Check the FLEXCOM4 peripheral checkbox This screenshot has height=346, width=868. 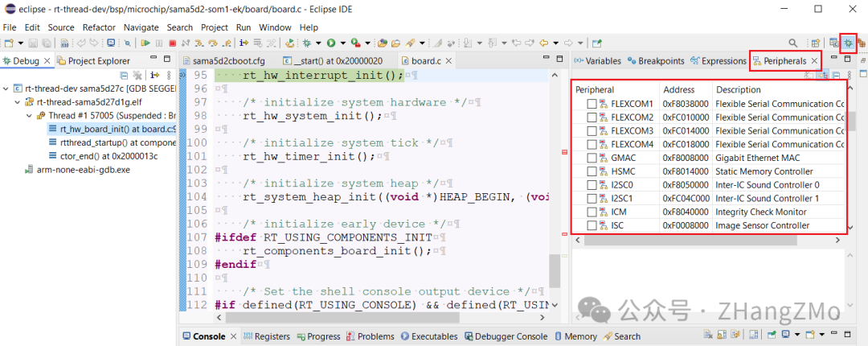coord(592,144)
